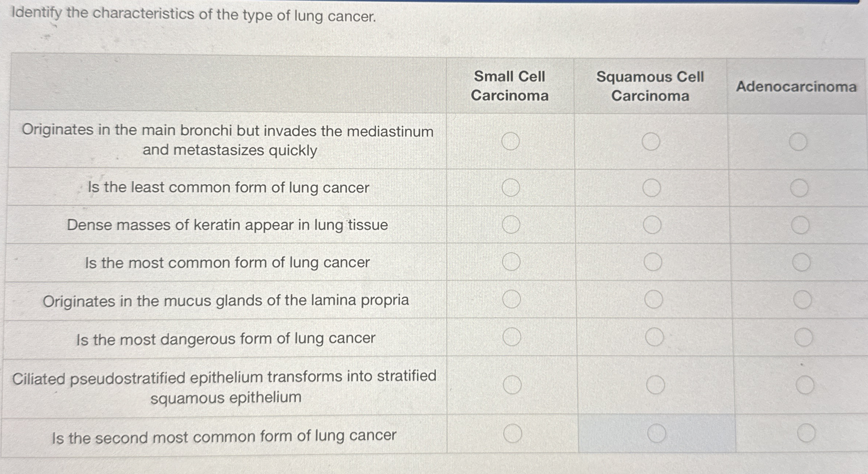Screen dimensions: 868x474
Task: Select Small Cell for mucus glands row
Action: pos(511,299)
